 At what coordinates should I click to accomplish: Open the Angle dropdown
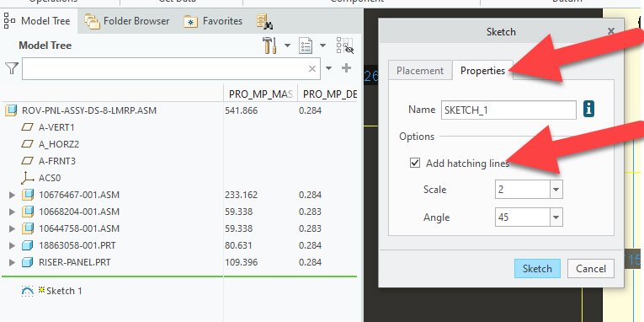[556, 217]
